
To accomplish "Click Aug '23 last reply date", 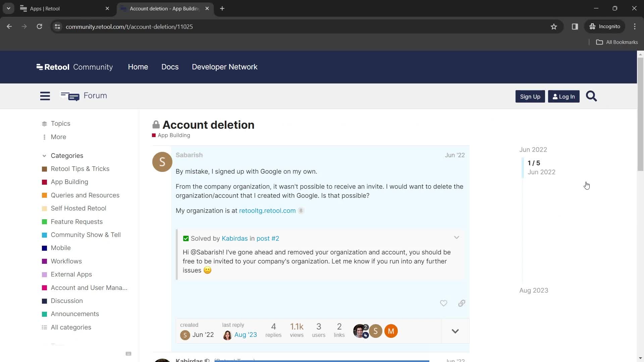I will (x=246, y=335).
